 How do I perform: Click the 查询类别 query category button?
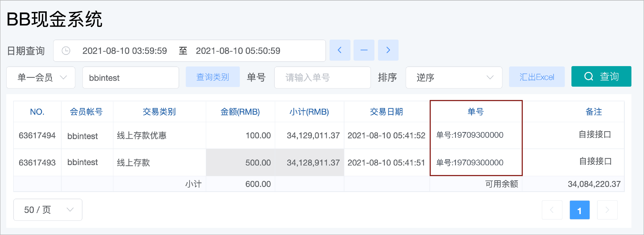click(212, 77)
